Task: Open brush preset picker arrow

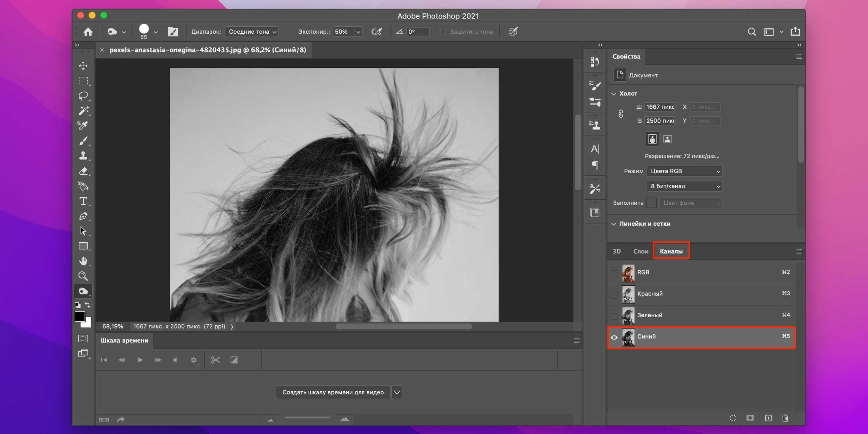Action: pyautogui.click(x=156, y=32)
